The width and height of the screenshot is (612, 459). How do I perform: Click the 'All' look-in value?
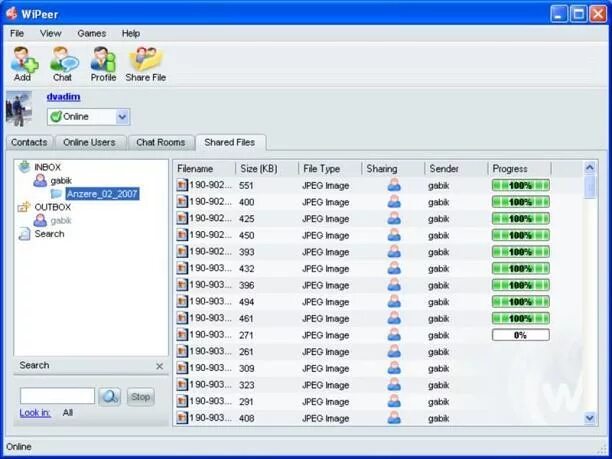[x=68, y=413]
